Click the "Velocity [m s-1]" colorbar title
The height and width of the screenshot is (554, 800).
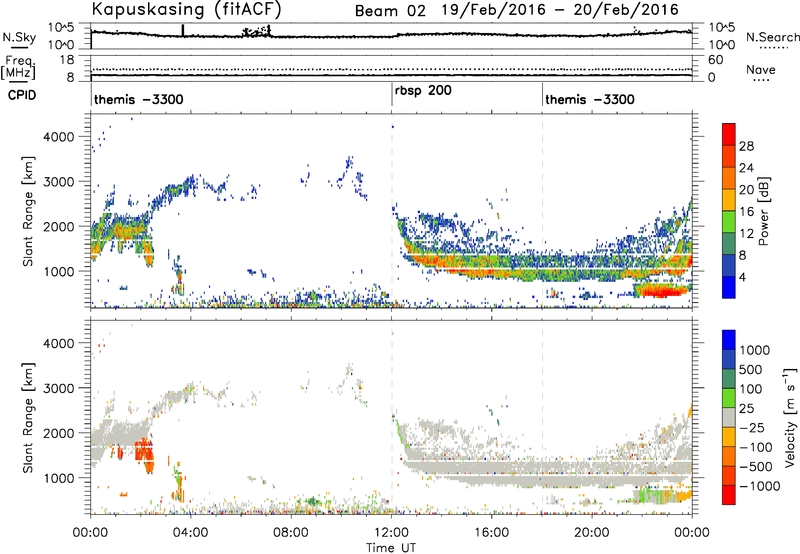790,417
